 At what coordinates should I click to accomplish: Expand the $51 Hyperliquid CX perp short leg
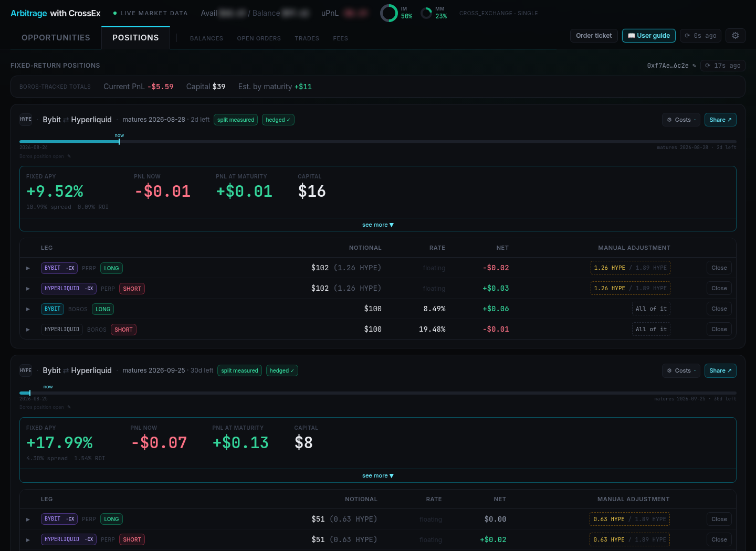pos(28,540)
